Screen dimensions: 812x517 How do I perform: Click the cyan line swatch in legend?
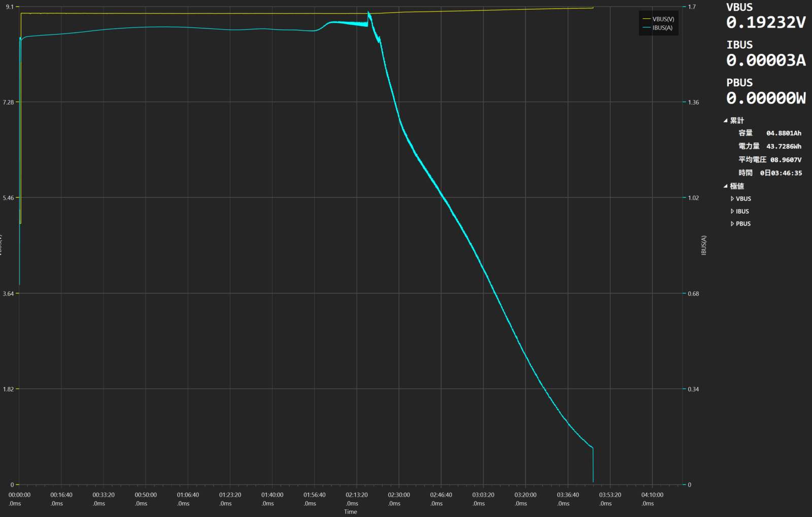pos(646,28)
